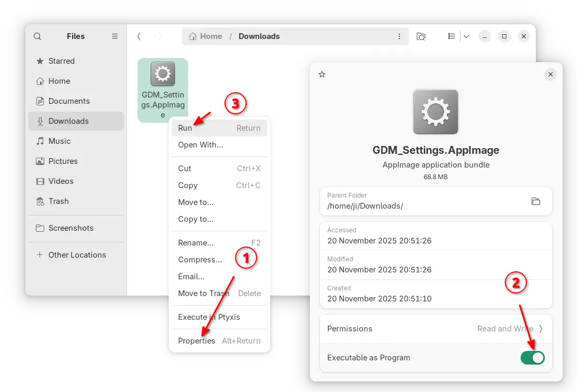This screenshot has height=392, width=577.
Task: Go to Other Locations in sidebar
Action: point(77,255)
